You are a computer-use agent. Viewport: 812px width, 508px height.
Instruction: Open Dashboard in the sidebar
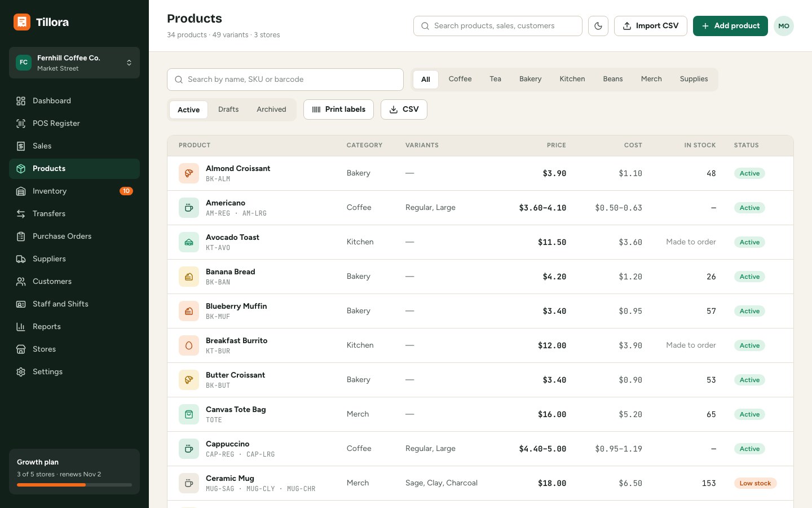74,101
